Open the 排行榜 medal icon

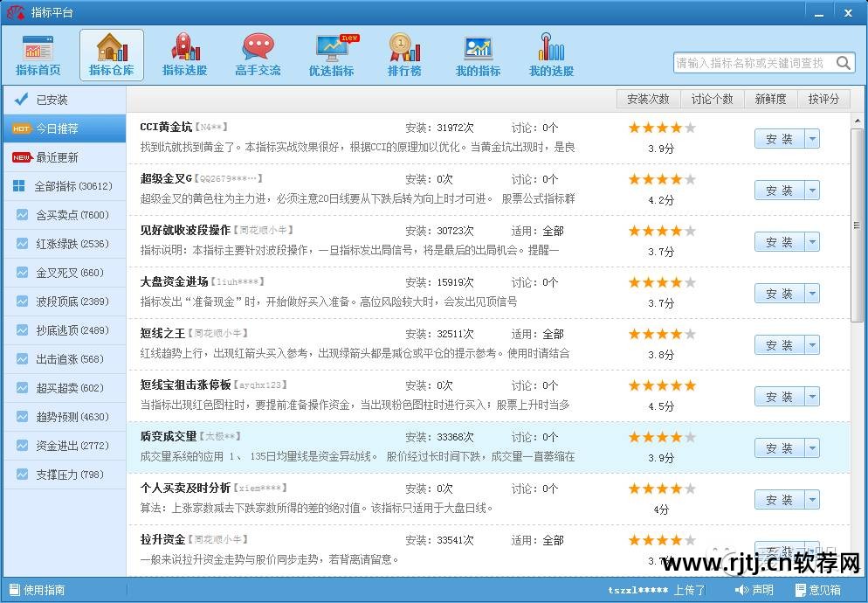pyautogui.click(x=404, y=47)
